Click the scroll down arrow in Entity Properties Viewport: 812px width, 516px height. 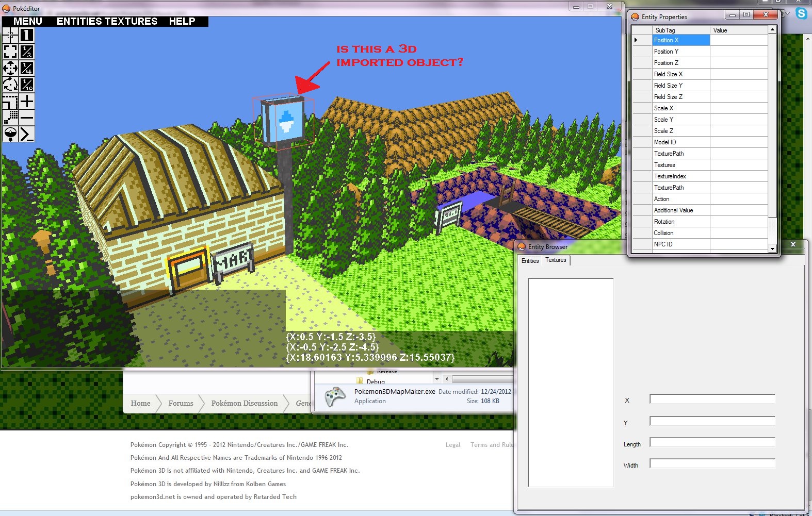pos(772,249)
